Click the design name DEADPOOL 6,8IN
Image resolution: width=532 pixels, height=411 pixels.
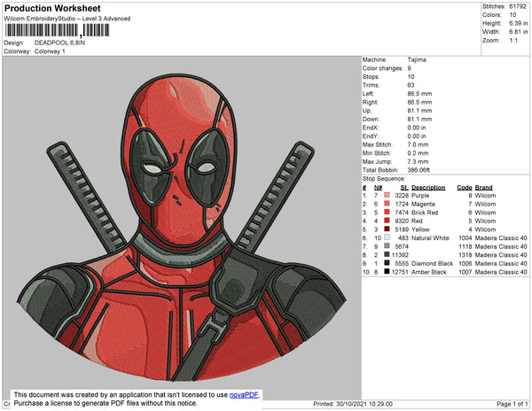pos(59,43)
